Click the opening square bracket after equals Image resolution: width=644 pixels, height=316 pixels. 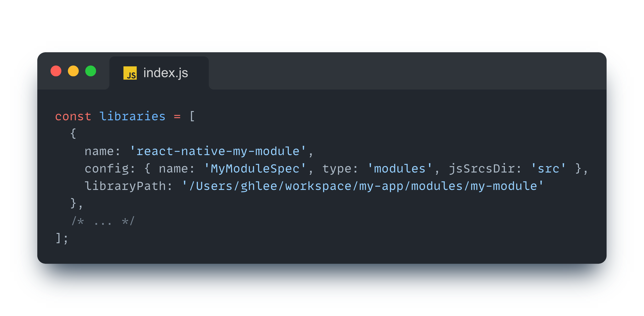192,117
